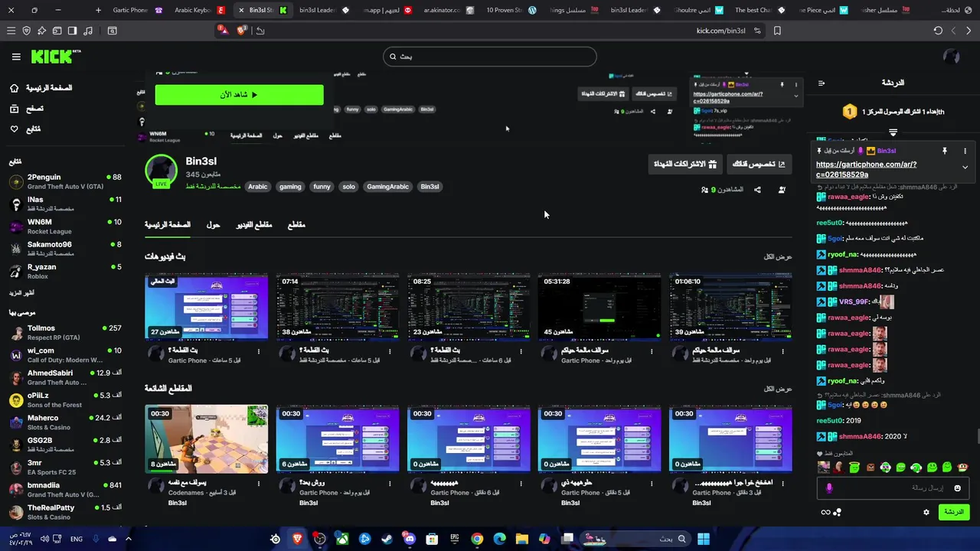This screenshot has width=980, height=551.
Task: Click the Kick search field
Action: (489, 57)
